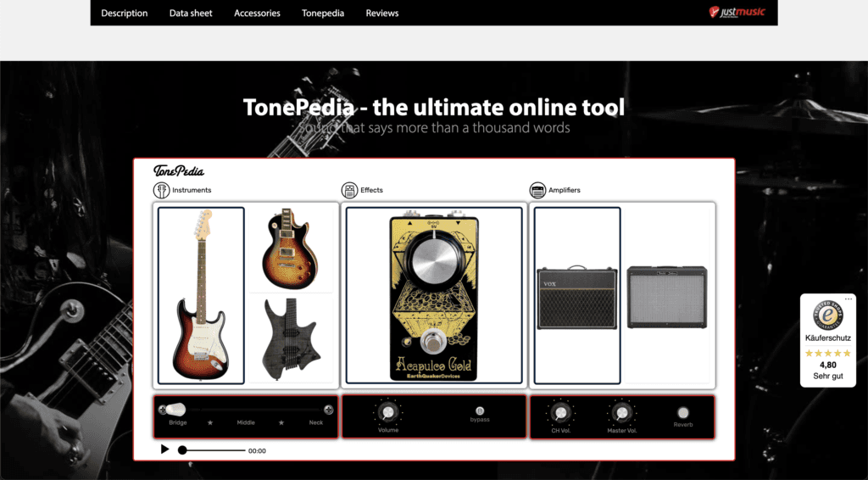Click the star between Bridge and Middle
The height and width of the screenshot is (480, 868).
point(210,422)
